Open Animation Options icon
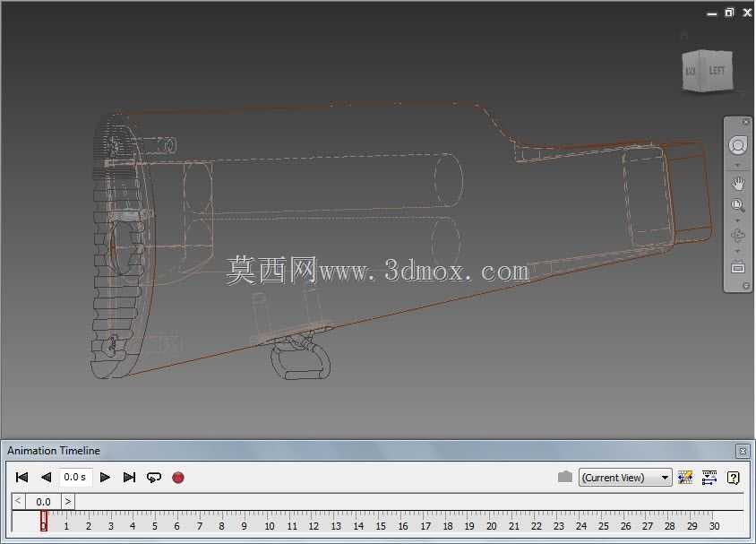Viewport: 756px width, 544px height. coord(685,478)
